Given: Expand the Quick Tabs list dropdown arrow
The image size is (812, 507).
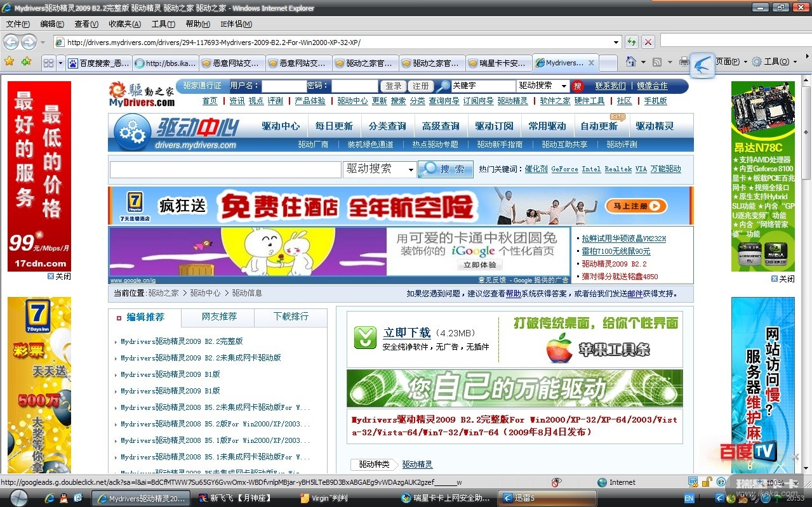Looking at the screenshot, I should tap(60, 63).
